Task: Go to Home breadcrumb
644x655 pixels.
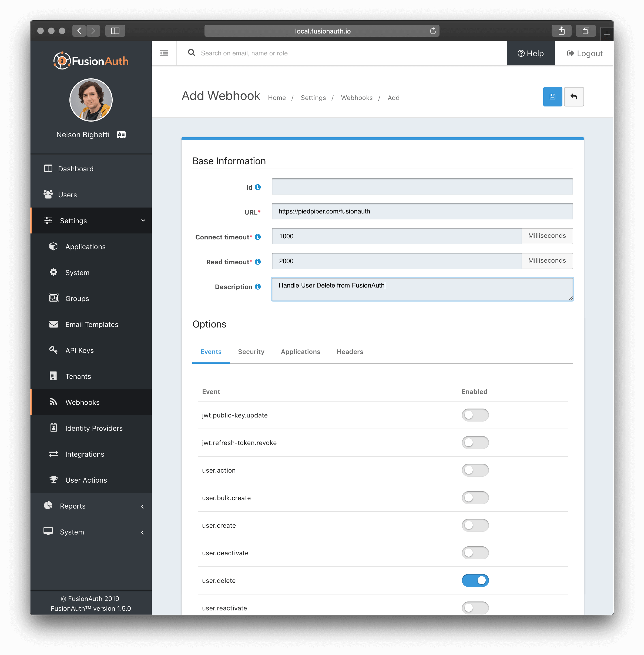Action: click(277, 98)
